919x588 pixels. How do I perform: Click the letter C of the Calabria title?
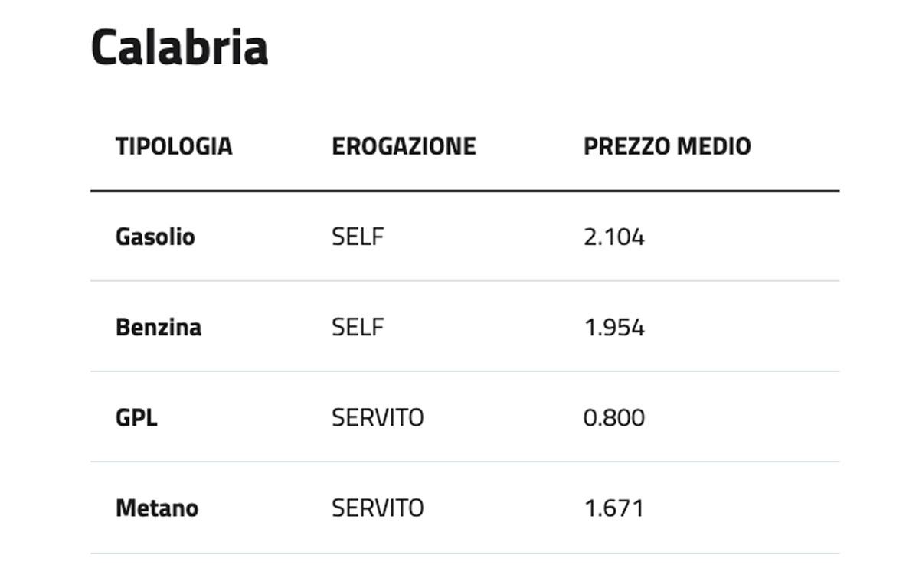pos(105,47)
